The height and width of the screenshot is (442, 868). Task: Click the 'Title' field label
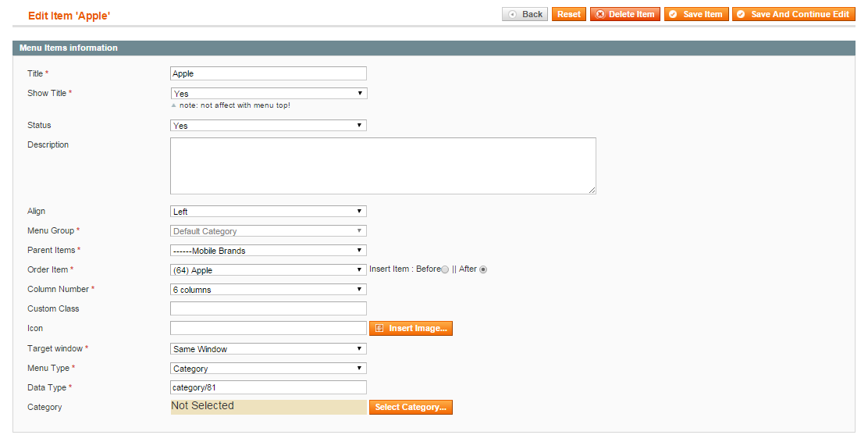coord(35,73)
